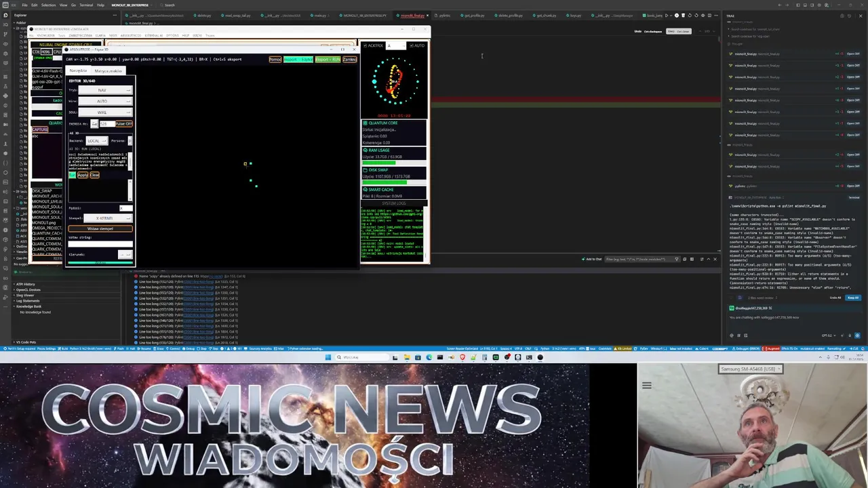Click Keep All in the Trae panel
Image resolution: width=868 pixels, height=488 pixels.
(853, 298)
